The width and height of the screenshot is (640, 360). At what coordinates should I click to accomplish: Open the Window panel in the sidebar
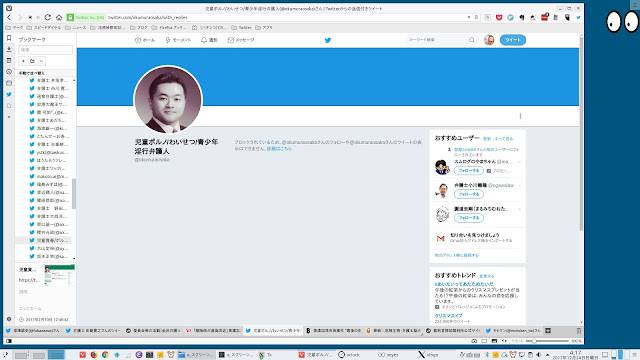point(9,83)
